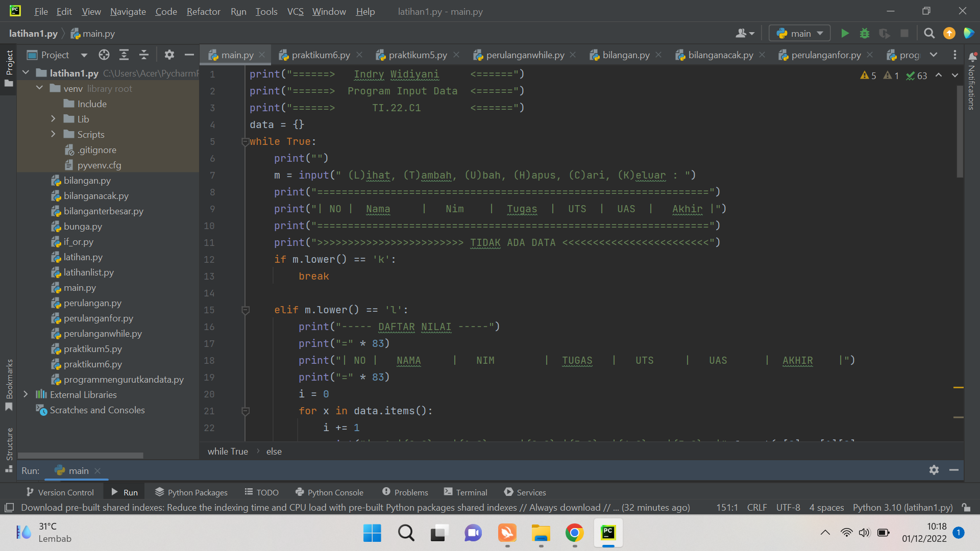Screen dimensions: 980x551
Task: Open Project panel options gear
Action: click(x=169, y=55)
